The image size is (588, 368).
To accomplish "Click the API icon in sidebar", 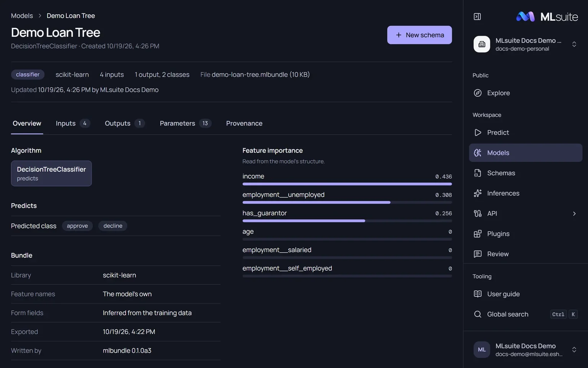I will pyautogui.click(x=478, y=214).
